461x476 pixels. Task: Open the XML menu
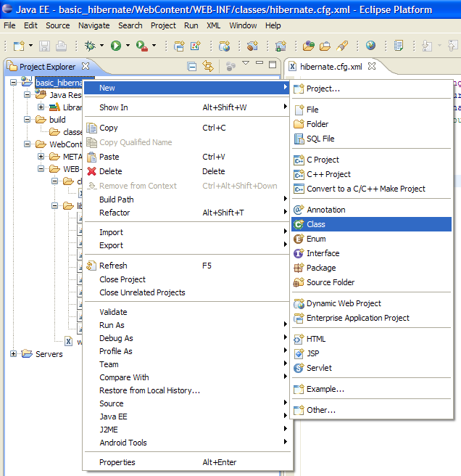(214, 25)
